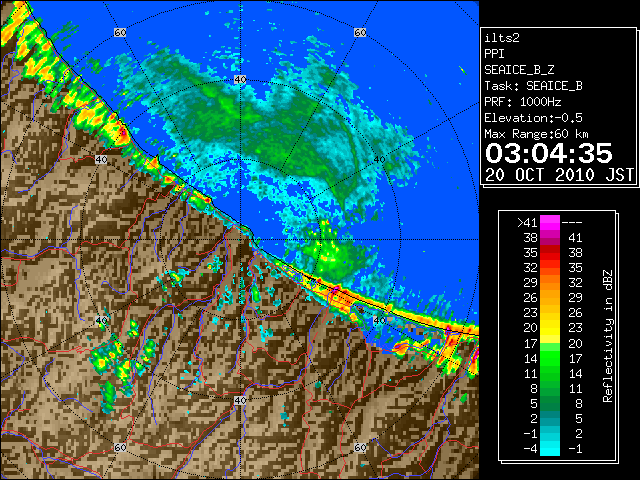Click the bottom-left "60" range ring label
The height and width of the screenshot is (480, 640).
[x=120, y=447]
